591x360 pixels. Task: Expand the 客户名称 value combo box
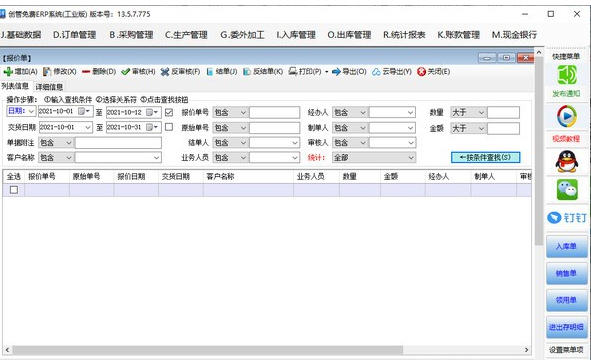point(156,158)
